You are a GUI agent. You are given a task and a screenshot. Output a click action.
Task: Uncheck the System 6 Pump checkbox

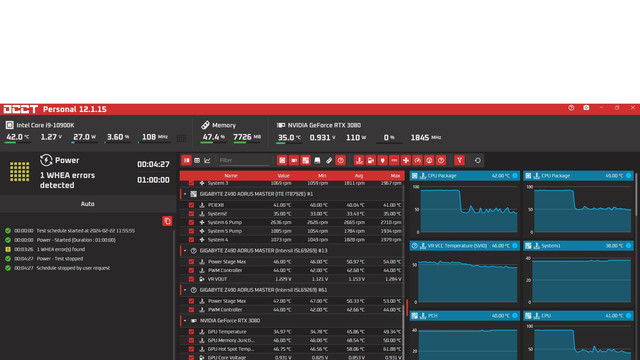pos(191,222)
